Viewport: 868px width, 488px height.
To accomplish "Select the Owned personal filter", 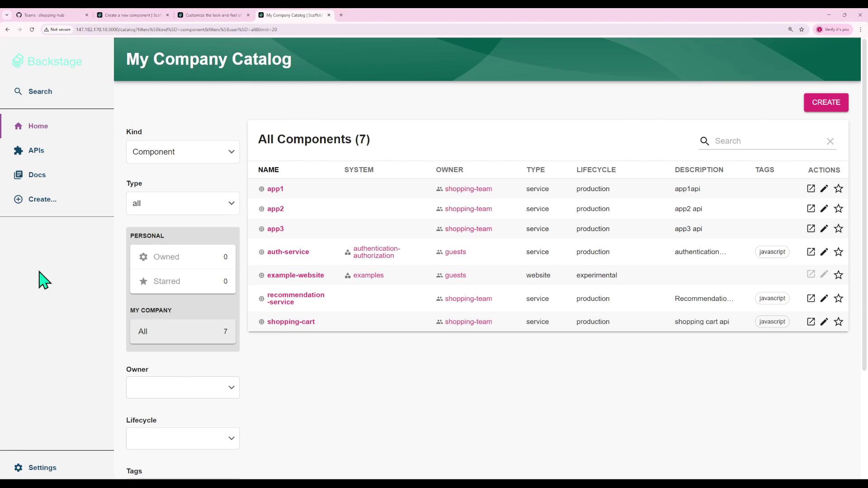I will point(183,257).
